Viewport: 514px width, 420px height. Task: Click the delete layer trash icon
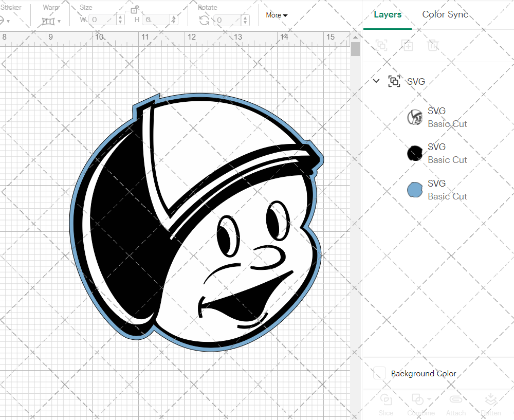pyautogui.click(x=433, y=45)
